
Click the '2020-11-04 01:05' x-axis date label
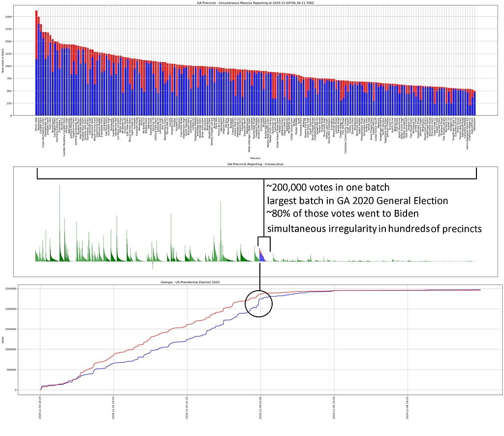[260, 408]
